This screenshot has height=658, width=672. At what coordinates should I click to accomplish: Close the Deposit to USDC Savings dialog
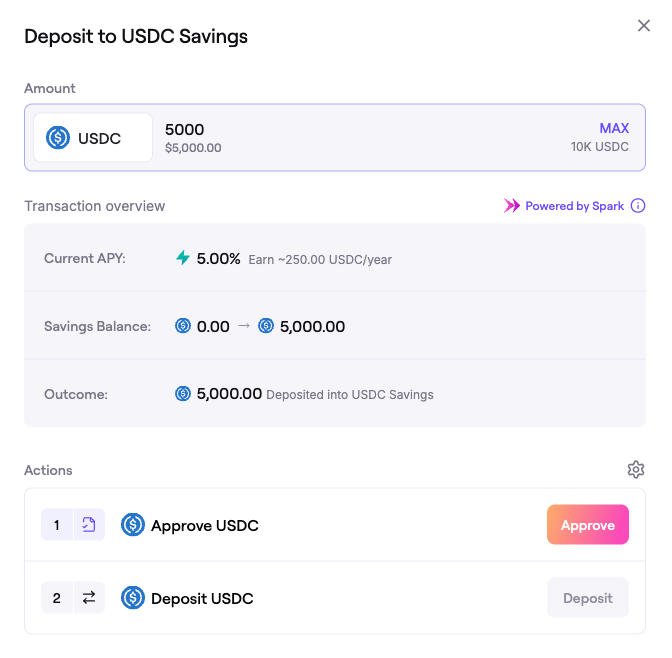pos(644,26)
